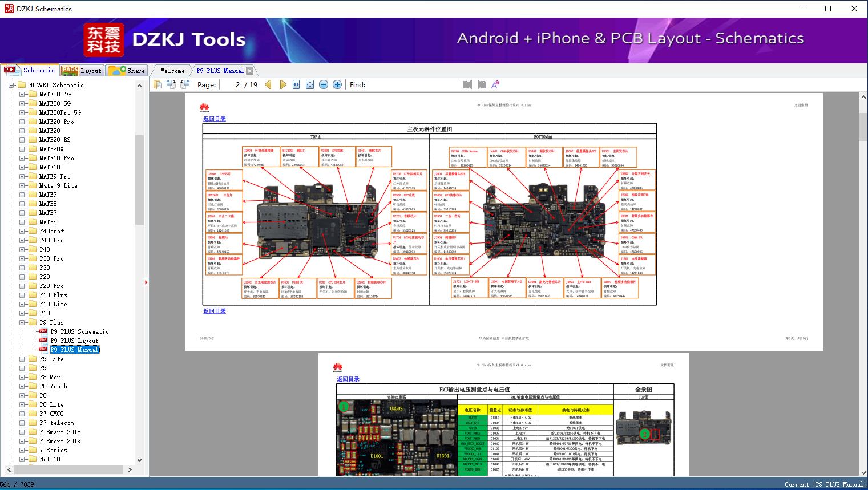Viewport: 868px width, 490px height.
Task: Find next match icon
Action: [x=482, y=84]
